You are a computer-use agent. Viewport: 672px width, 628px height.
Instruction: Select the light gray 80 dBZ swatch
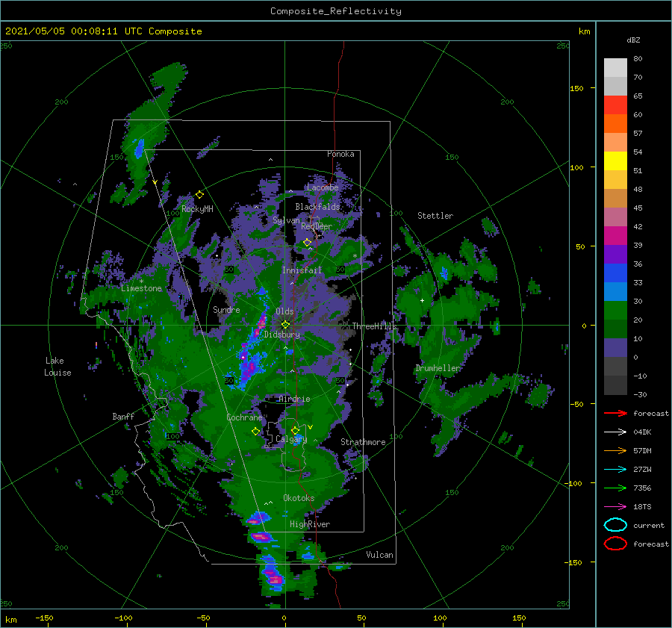615,68
